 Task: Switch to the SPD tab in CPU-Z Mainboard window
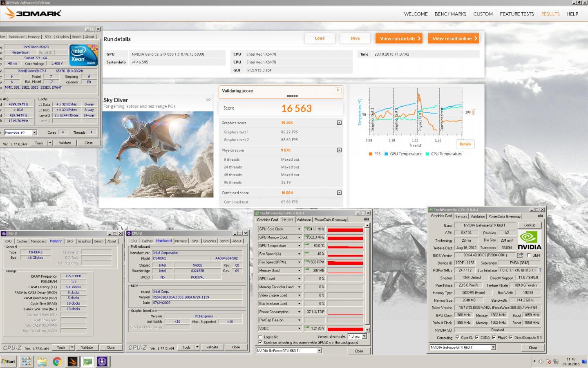[x=195, y=241]
